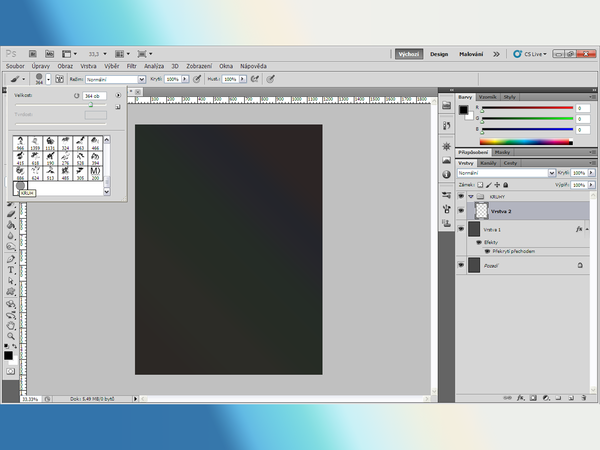Screen dimensions: 600x450
Task: Click the Mini Bridge icon
Action: click(49, 54)
